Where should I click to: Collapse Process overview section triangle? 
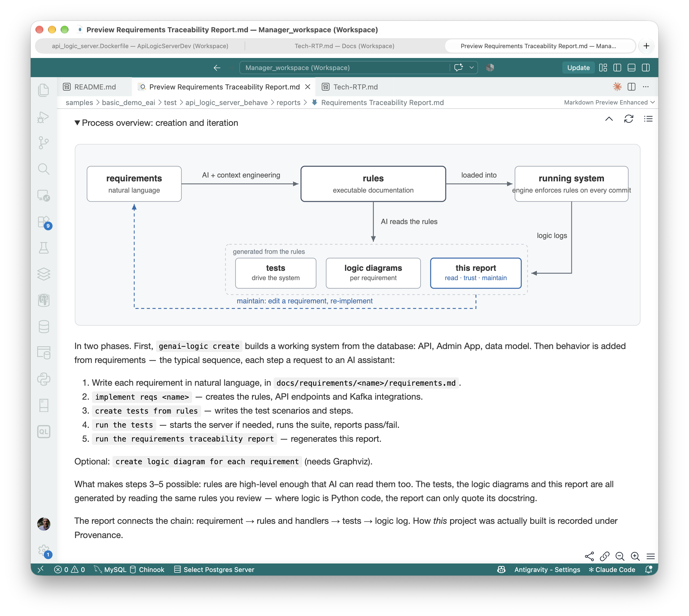click(77, 123)
